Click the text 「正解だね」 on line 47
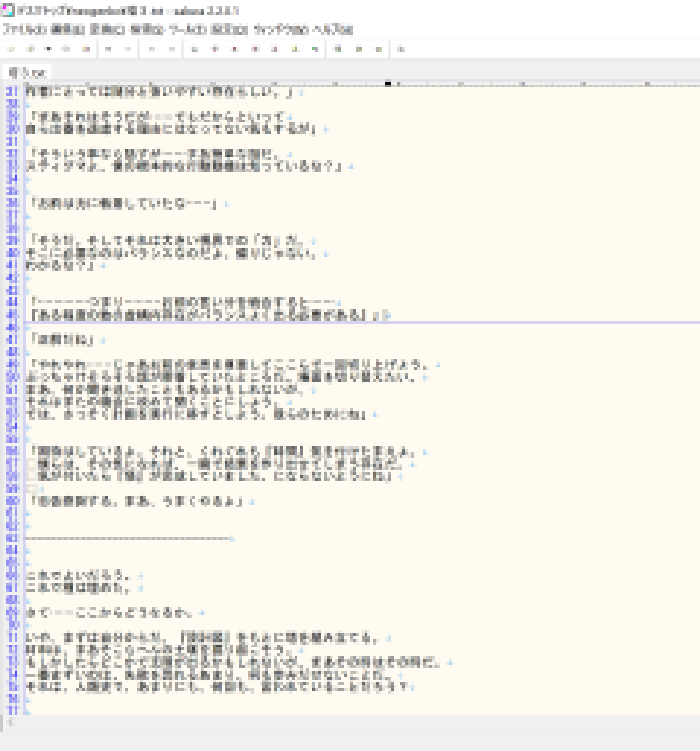700x751 pixels. point(62,340)
